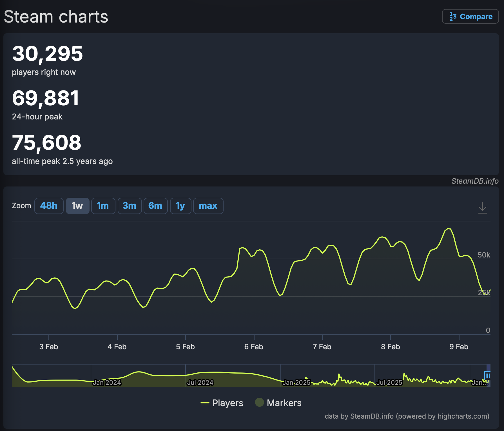Set zoom range to 48h
This screenshot has width=504, height=431.
pos(49,206)
